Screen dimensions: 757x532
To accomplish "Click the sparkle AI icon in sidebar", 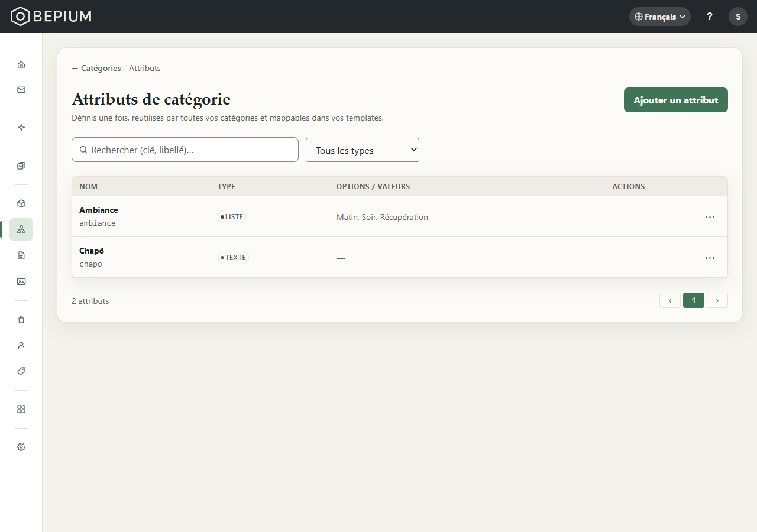I will (x=21, y=128).
